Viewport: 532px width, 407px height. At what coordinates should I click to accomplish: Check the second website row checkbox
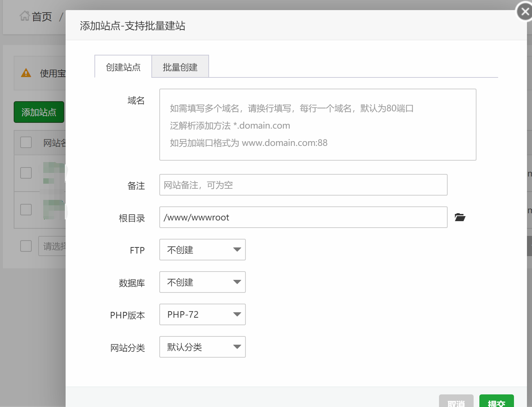click(x=26, y=209)
